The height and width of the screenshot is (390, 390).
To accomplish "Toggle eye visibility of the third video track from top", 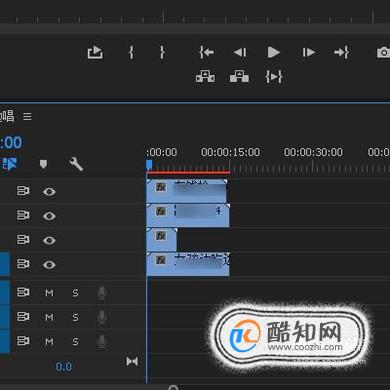I will (x=49, y=240).
